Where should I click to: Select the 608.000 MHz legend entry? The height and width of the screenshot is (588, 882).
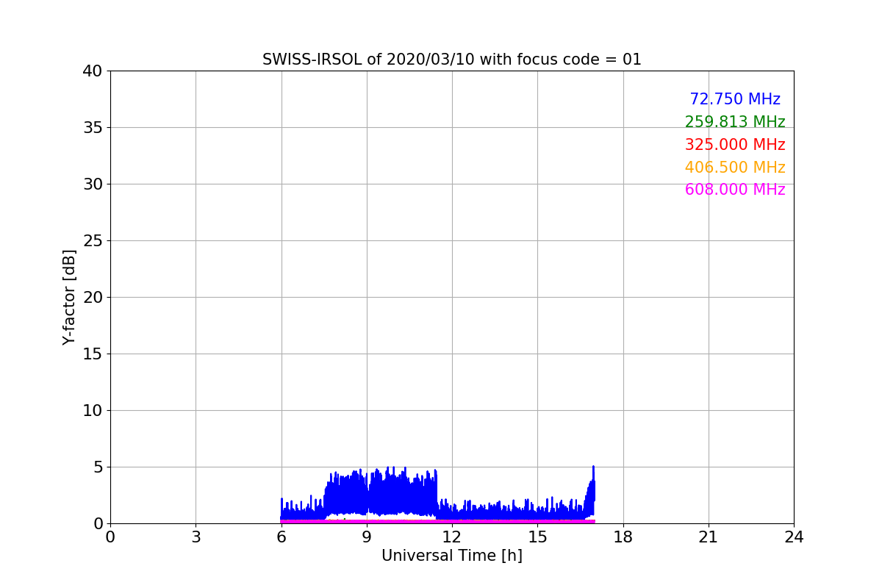click(x=735, y=190)
